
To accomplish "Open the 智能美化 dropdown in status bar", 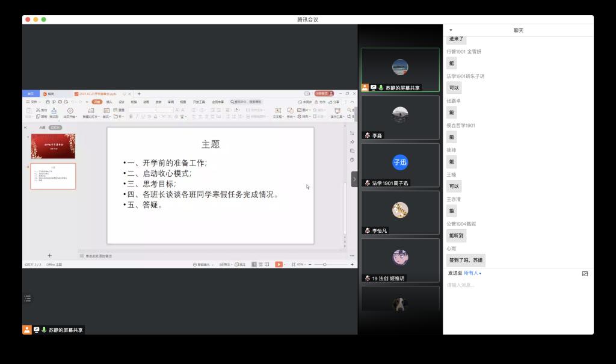I will point(203,264).
